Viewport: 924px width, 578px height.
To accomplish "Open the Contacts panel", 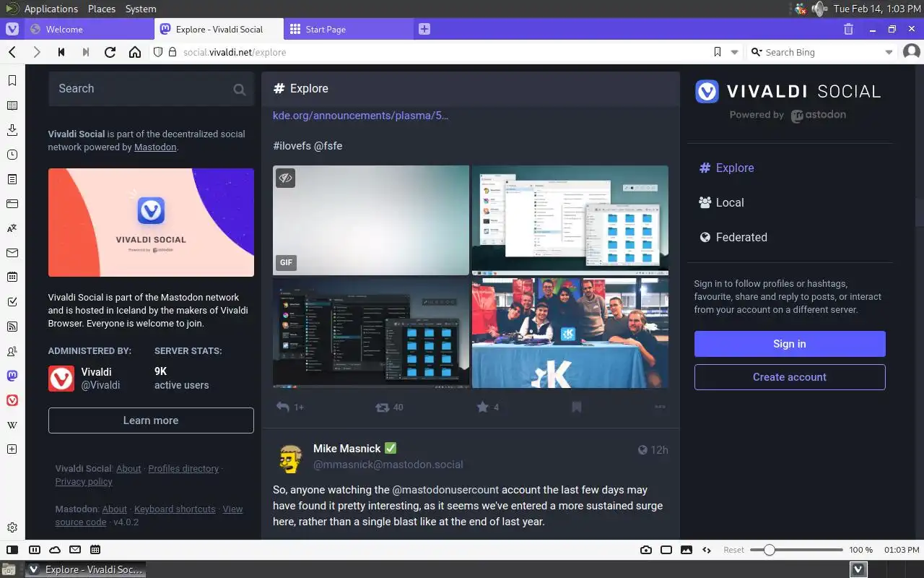I will pyautogui.click(x=12, y=351).
